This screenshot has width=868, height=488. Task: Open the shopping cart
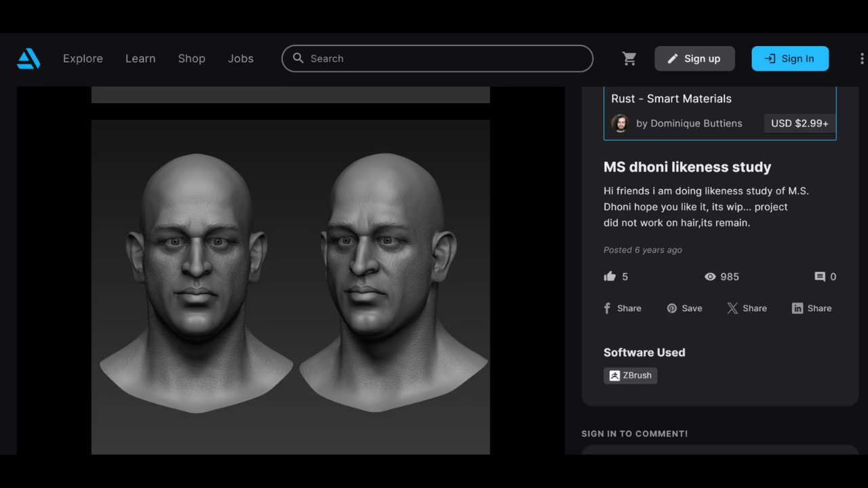[629, 59]
